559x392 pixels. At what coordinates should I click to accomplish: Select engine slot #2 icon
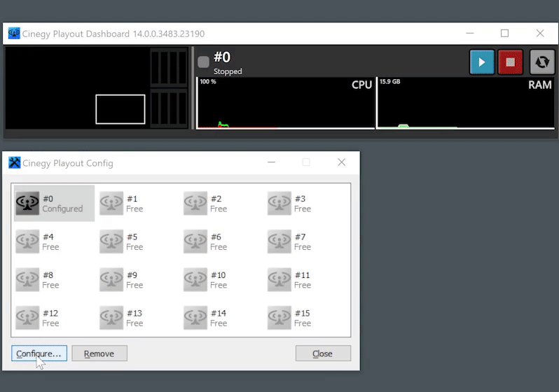coord(195,204)
